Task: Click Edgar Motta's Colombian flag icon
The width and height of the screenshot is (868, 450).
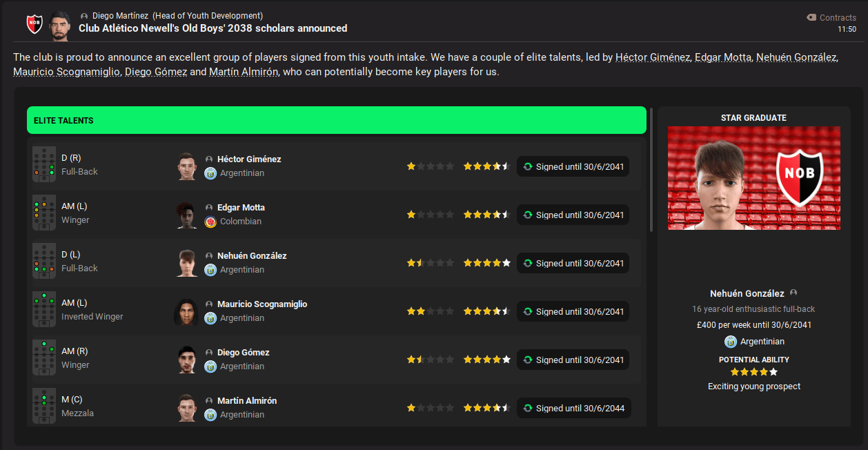Action: 210,222
